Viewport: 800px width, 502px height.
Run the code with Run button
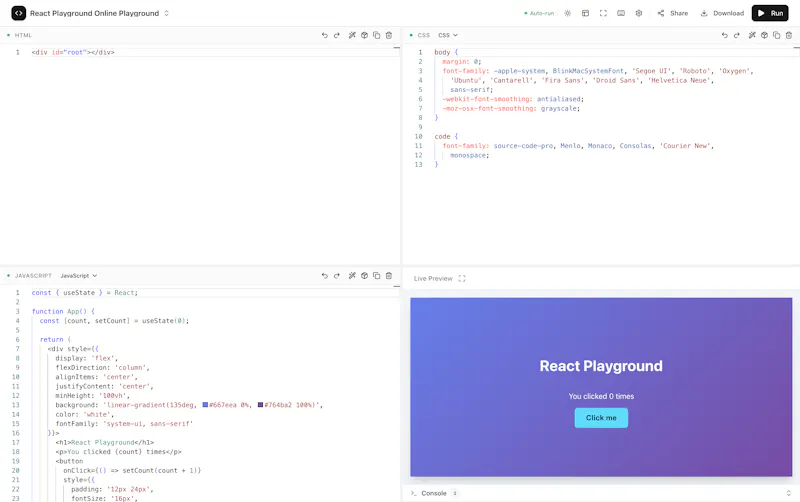pyautogui.click(x=770, y=13)
